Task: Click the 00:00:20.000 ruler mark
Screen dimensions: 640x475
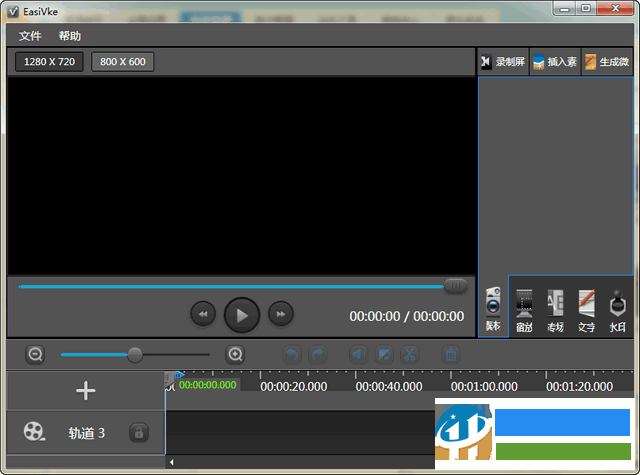Action: coord(293,386)
